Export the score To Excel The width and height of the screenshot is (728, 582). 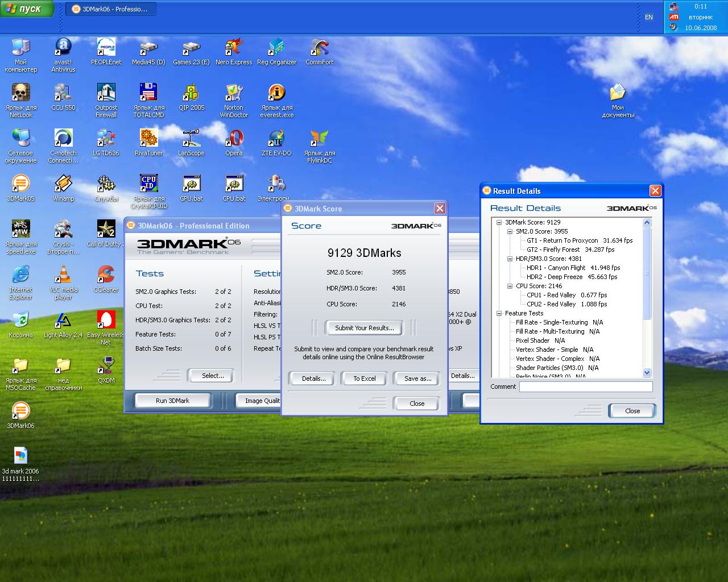click(x=365, y=379)
